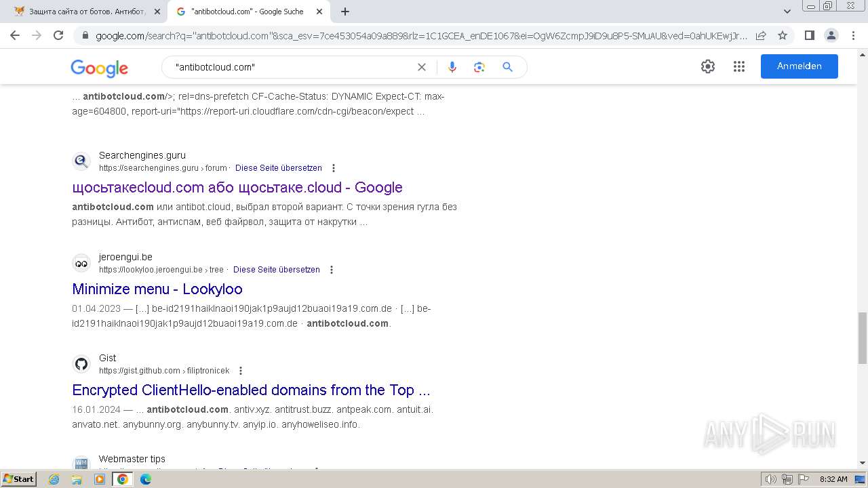Viewport: 868px width, 488px height.
Task: Search by image with Google Lens
Action: 479,67
